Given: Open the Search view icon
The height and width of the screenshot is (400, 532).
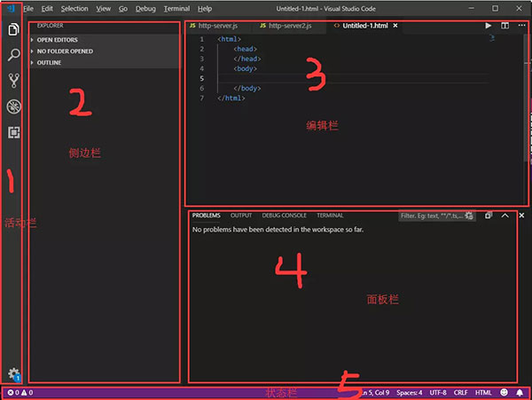Looking at the screenshot, I should tap(13, 55).
